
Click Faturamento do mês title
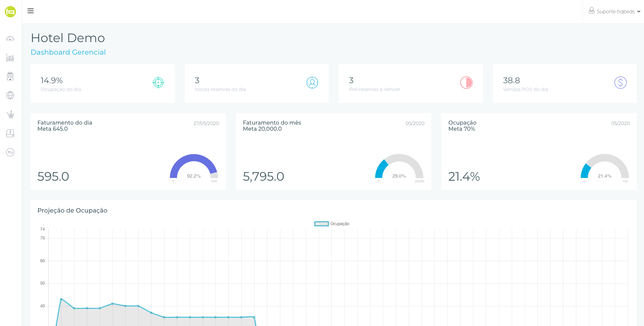[x=272, y=123]
